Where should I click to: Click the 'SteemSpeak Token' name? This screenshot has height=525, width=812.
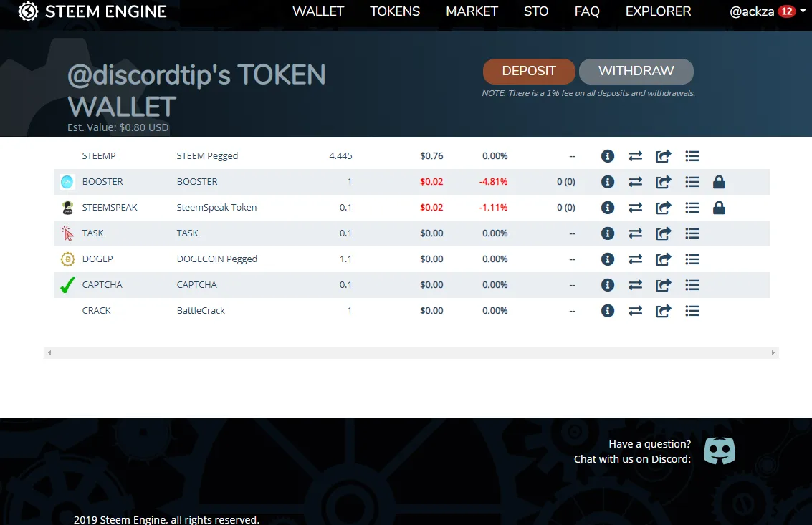point(216,208)
